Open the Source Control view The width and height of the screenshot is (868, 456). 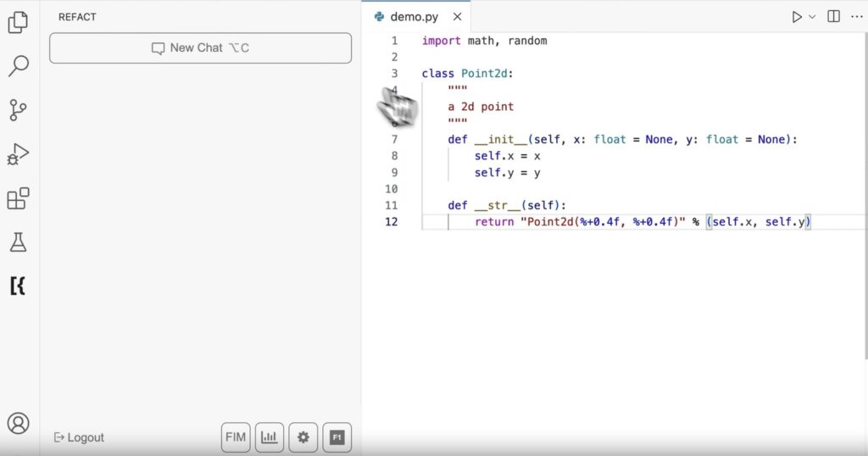(x=18, y=109)
